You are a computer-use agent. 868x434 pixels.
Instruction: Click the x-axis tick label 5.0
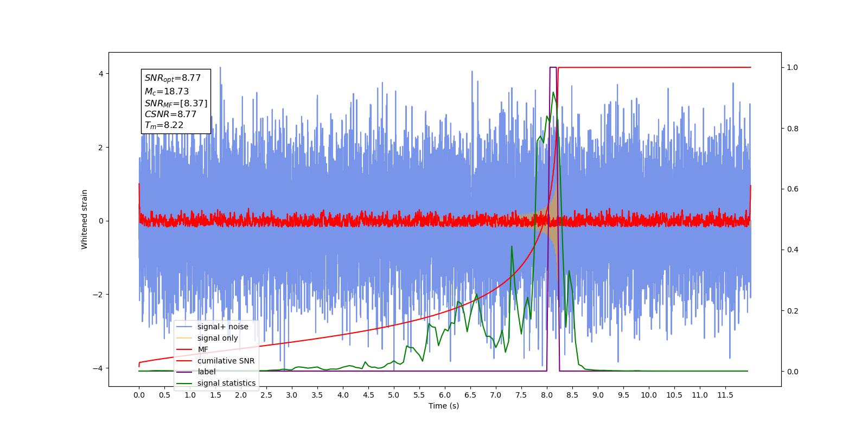[394, 395]
